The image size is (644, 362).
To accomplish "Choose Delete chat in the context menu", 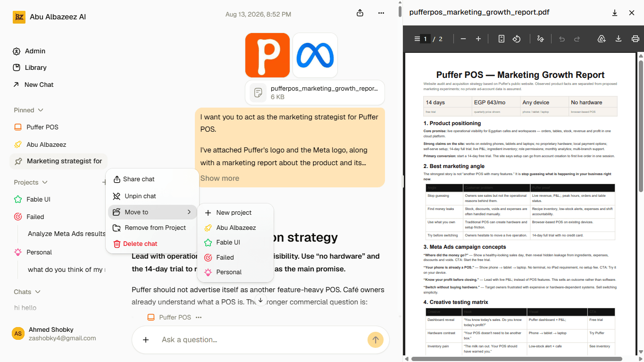I will tap(152, 244).
